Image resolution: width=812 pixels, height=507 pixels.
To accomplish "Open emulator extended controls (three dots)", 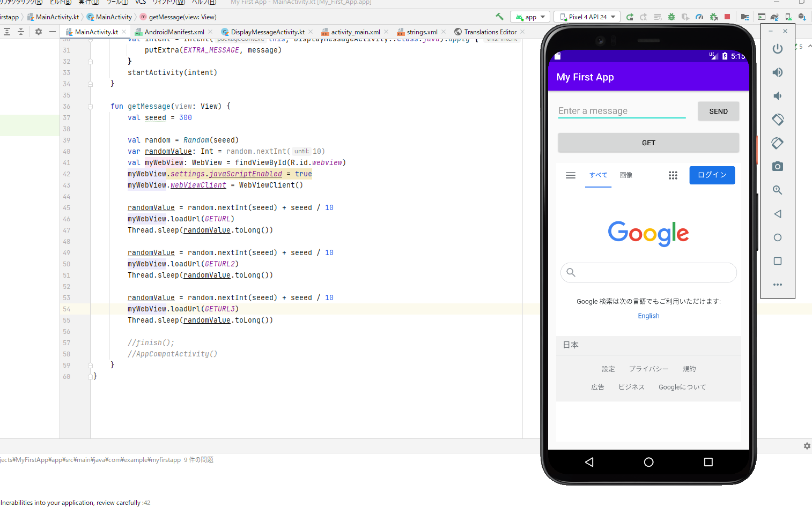I will [778, 285].
